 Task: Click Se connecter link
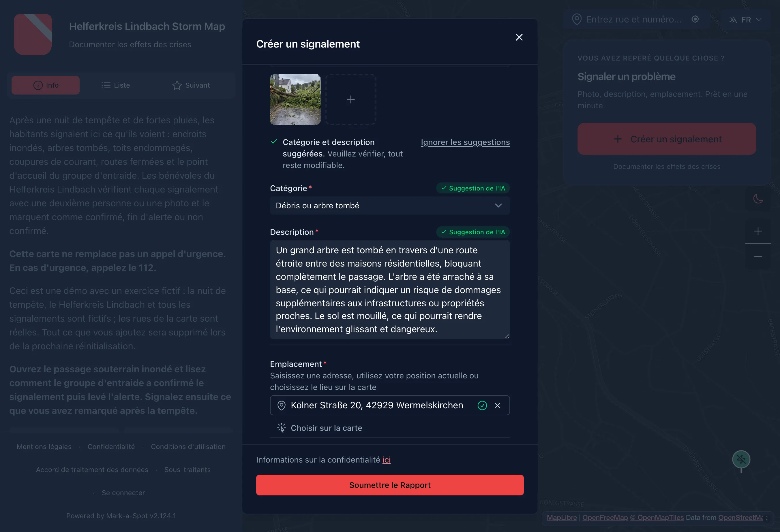tap(123, 493)
